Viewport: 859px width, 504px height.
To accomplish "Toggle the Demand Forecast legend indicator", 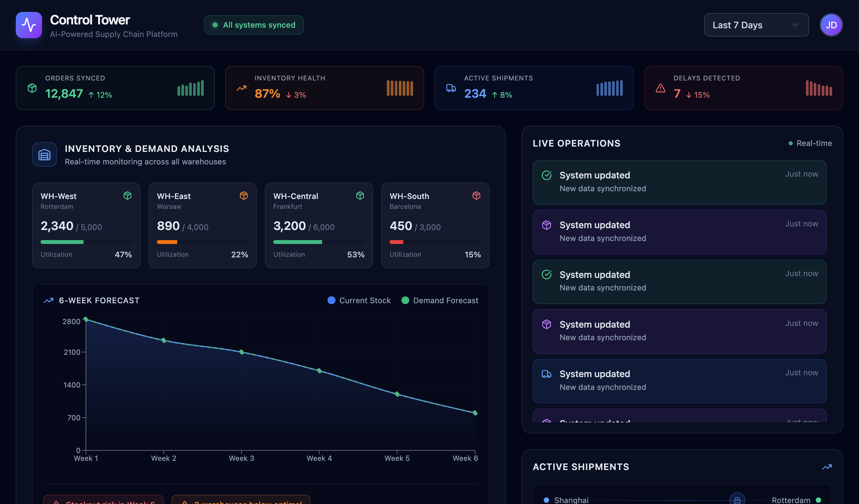I will pyautogui.click(x=405, y=300).
